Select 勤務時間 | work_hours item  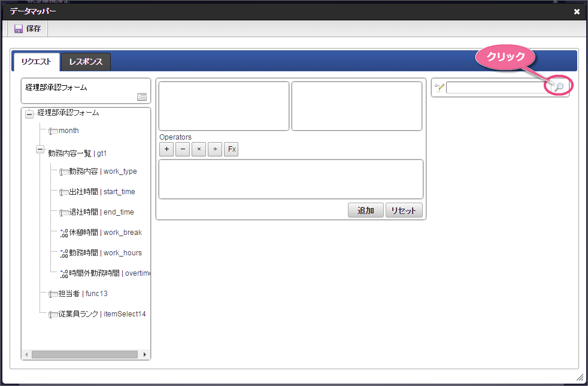105,253
